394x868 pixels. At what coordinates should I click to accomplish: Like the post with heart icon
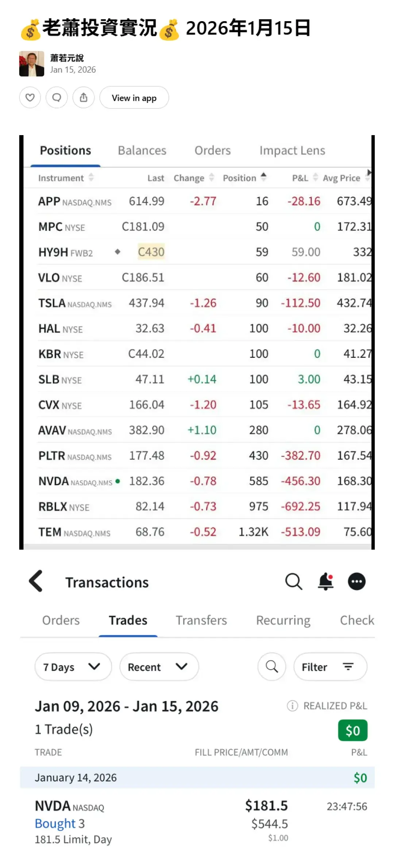[30, 97]
